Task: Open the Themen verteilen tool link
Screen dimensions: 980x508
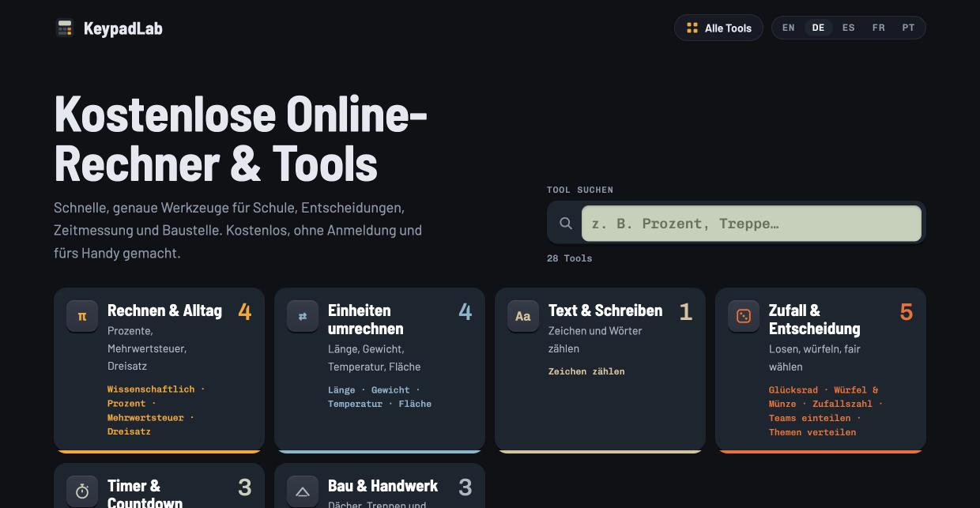Action: tap(812, 433)
